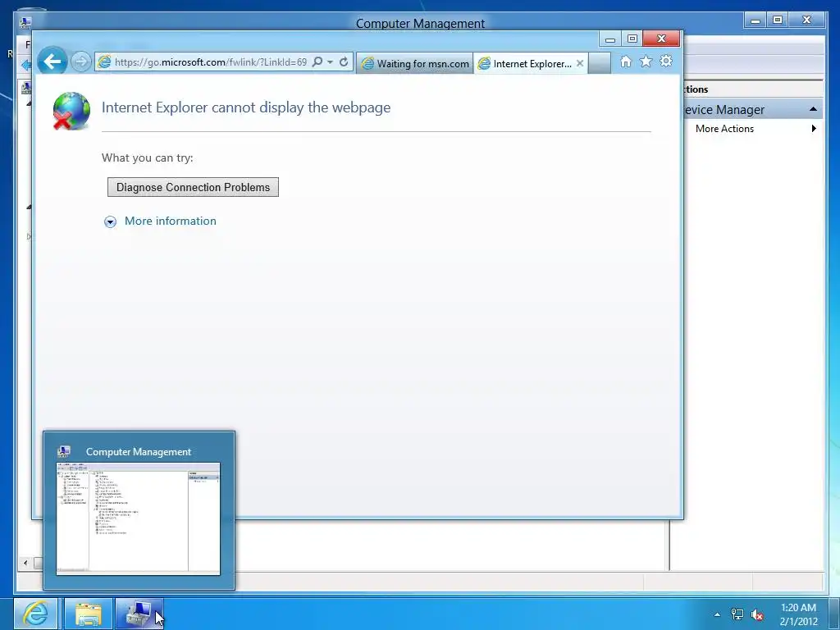
Task: Select the 'Internet Explorer...' tab
Action: tap(526, 64)
